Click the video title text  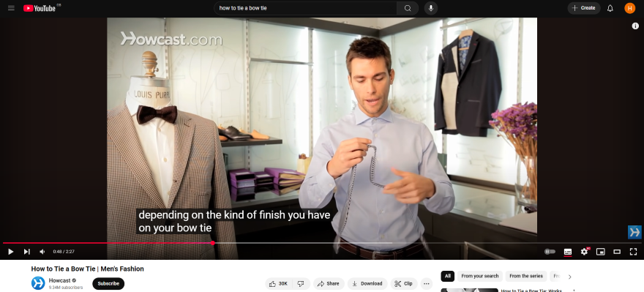coord(88,269)
